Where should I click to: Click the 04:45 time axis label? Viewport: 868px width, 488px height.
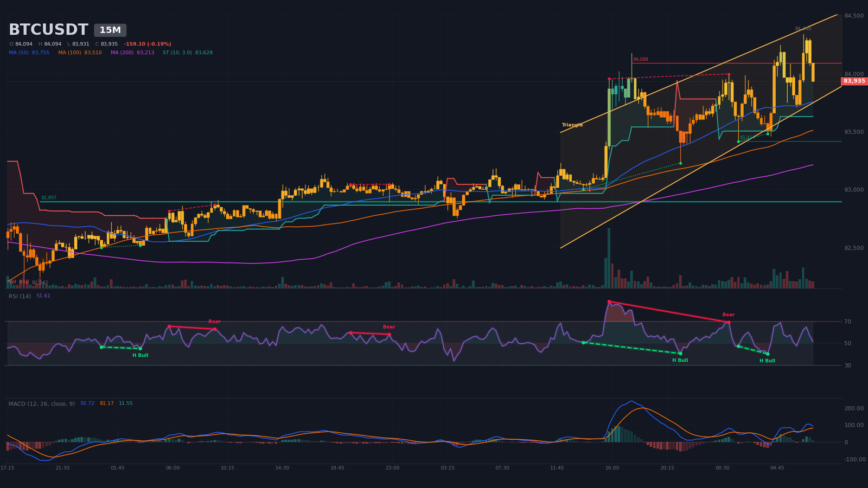777,468
